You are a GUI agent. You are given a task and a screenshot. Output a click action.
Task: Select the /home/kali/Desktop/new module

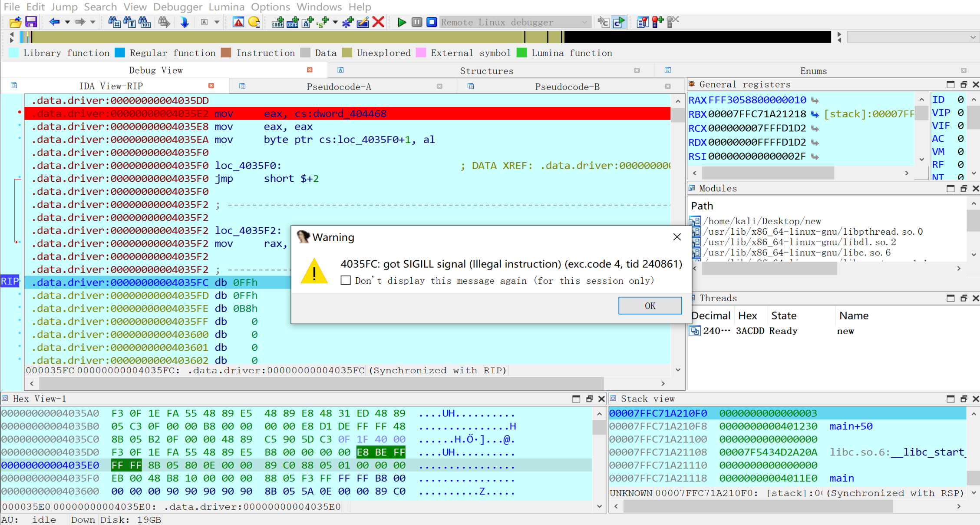coord(762,221)
